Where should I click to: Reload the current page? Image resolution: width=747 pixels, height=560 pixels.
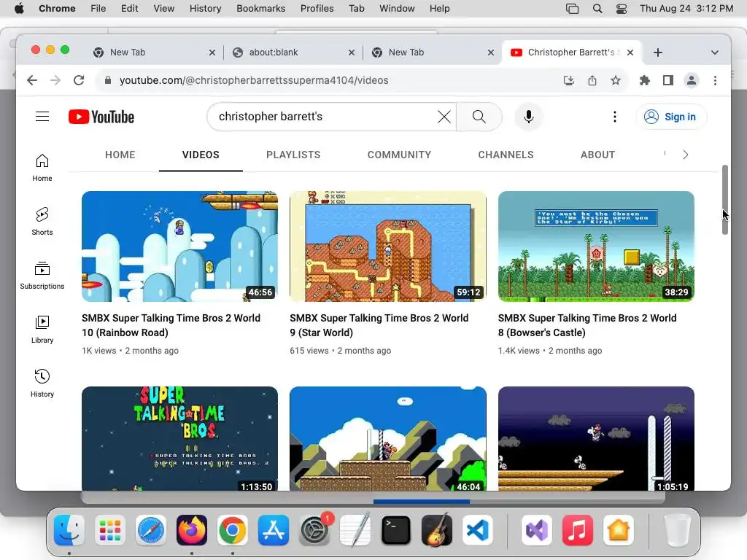[79, 80]
